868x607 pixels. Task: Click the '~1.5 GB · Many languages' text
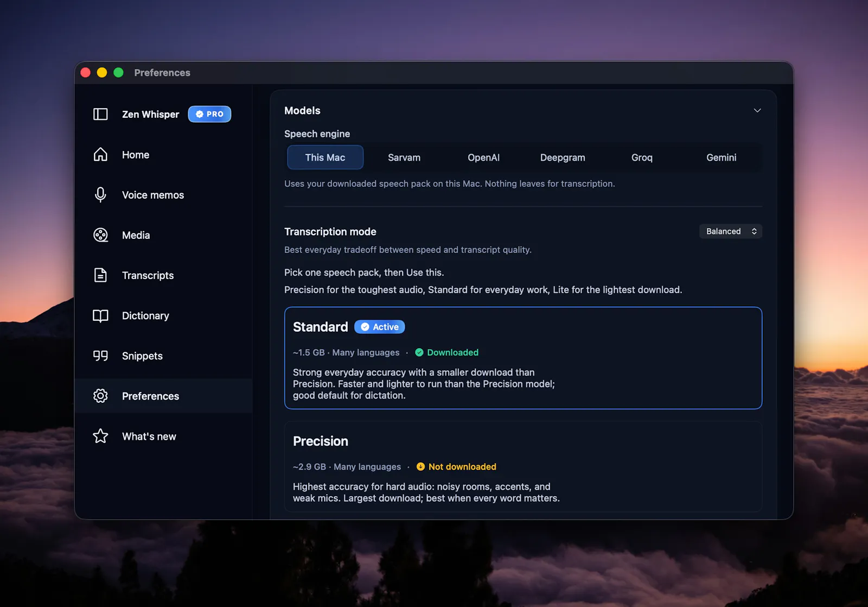tap(346, 352)
